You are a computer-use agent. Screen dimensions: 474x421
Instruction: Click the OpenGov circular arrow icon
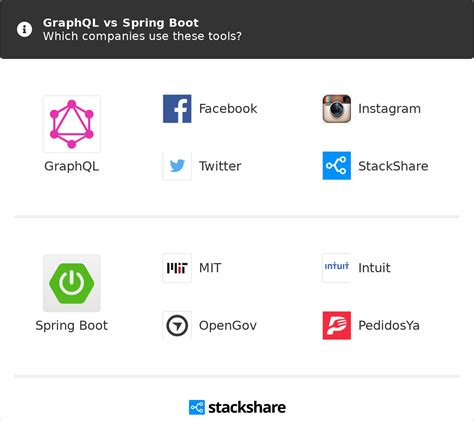(177, 325)
